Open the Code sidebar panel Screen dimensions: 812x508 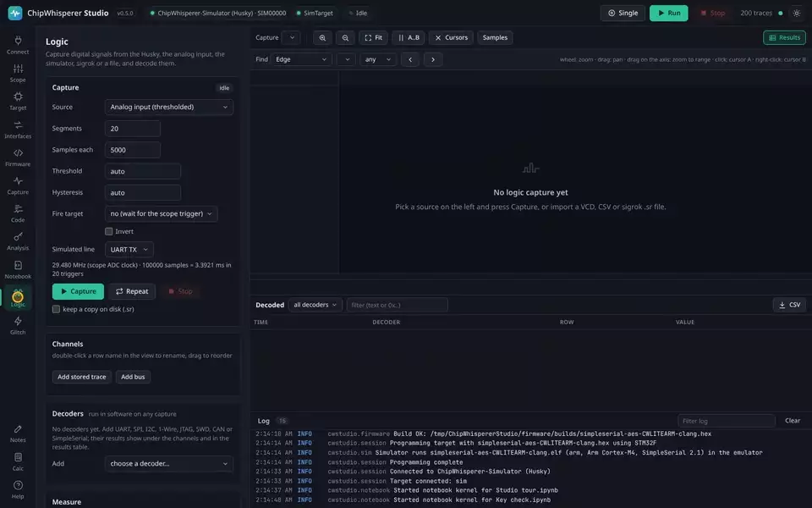pos(18,213)
